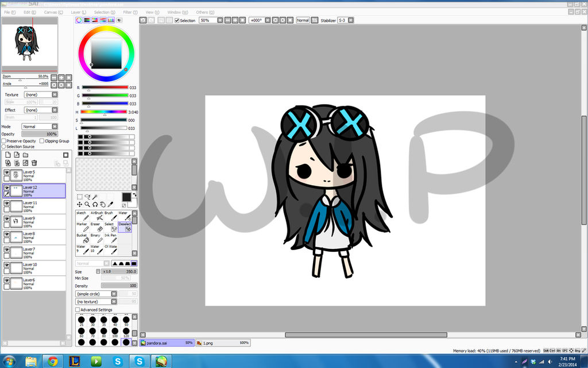
Task: Select the sketch pencil tool
Action: coord(82,216)
